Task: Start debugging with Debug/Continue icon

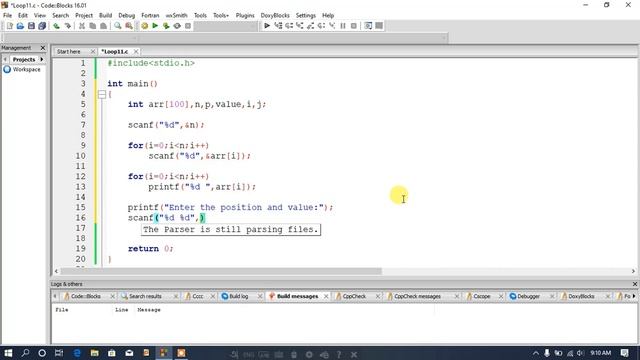Action: click(267, 26)
